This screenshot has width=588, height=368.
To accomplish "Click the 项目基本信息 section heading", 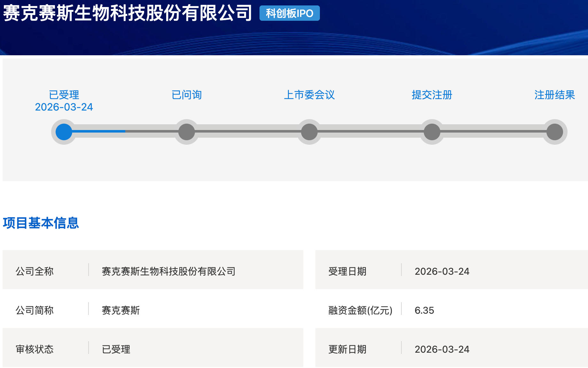I will tap(41, 223).
